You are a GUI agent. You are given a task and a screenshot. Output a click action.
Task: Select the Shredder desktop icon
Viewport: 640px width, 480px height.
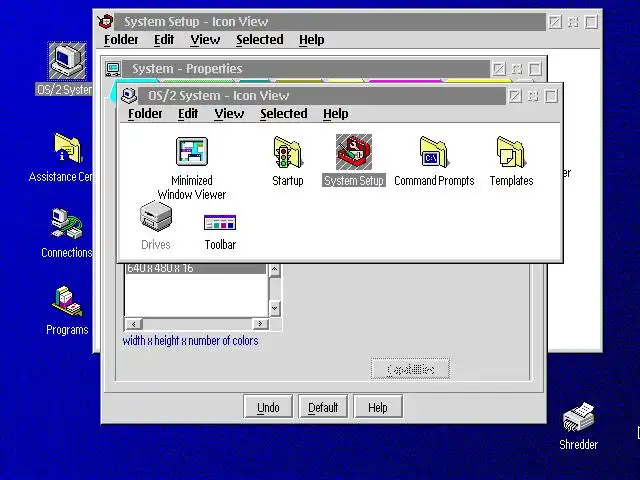578,417
